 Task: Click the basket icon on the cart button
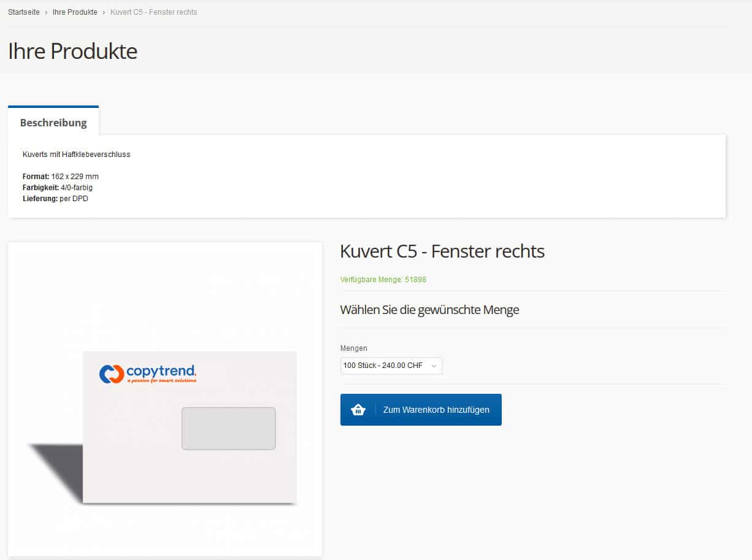point(358,410)
